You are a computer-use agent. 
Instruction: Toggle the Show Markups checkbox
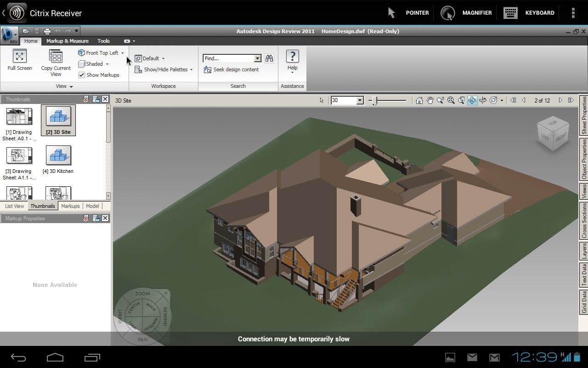tap(82, 75)
